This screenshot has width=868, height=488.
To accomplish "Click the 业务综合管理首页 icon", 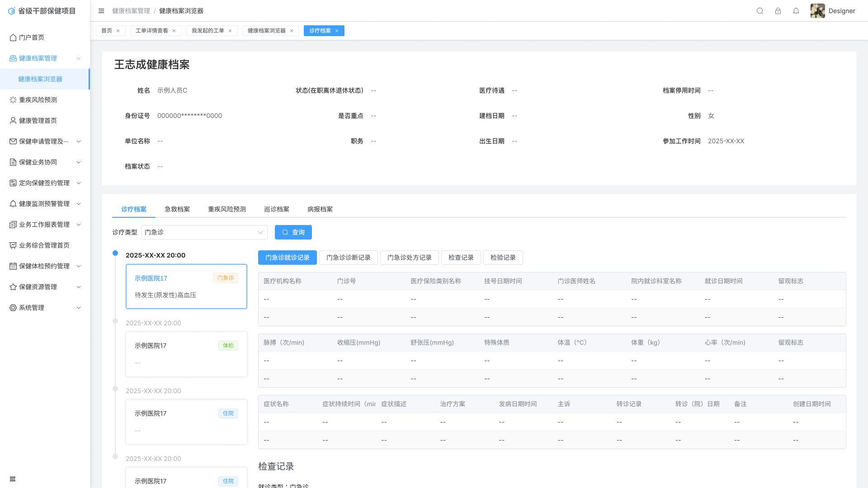I will (x=13, y=245).
